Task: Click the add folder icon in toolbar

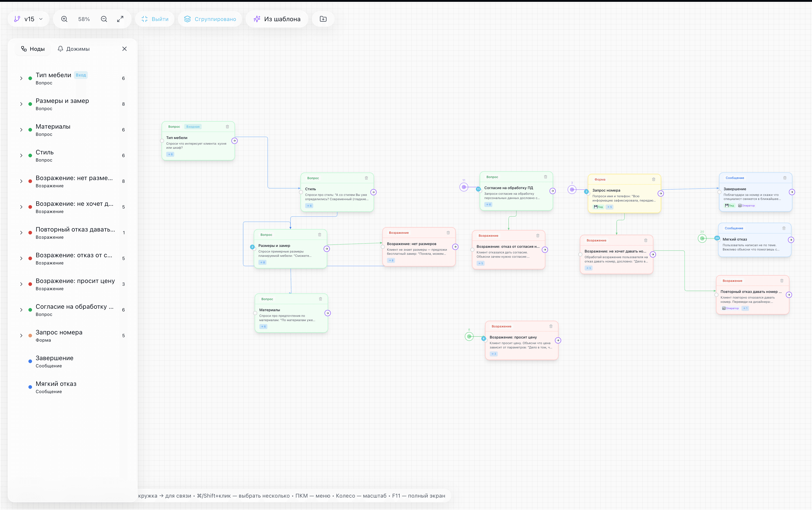Action: pyautogui.click(x=323, y=19)
